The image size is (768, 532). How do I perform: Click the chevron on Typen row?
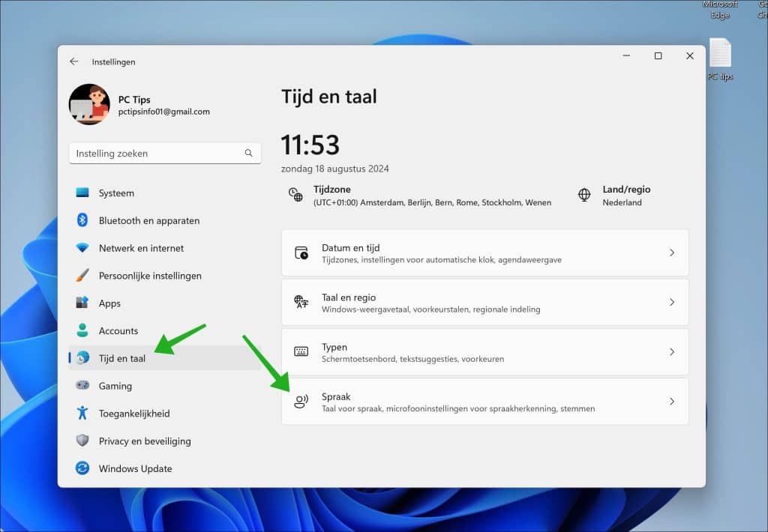pos(672,352)
